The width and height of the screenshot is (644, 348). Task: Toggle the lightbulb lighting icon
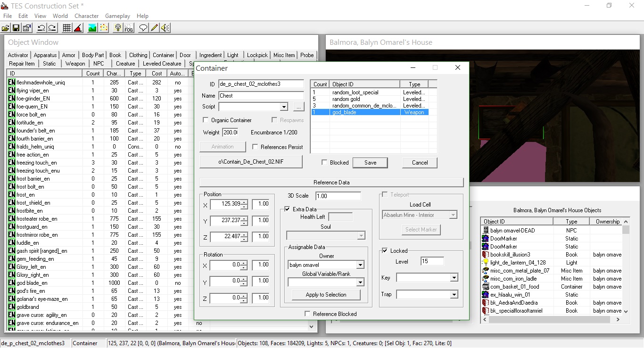(118, 28)
